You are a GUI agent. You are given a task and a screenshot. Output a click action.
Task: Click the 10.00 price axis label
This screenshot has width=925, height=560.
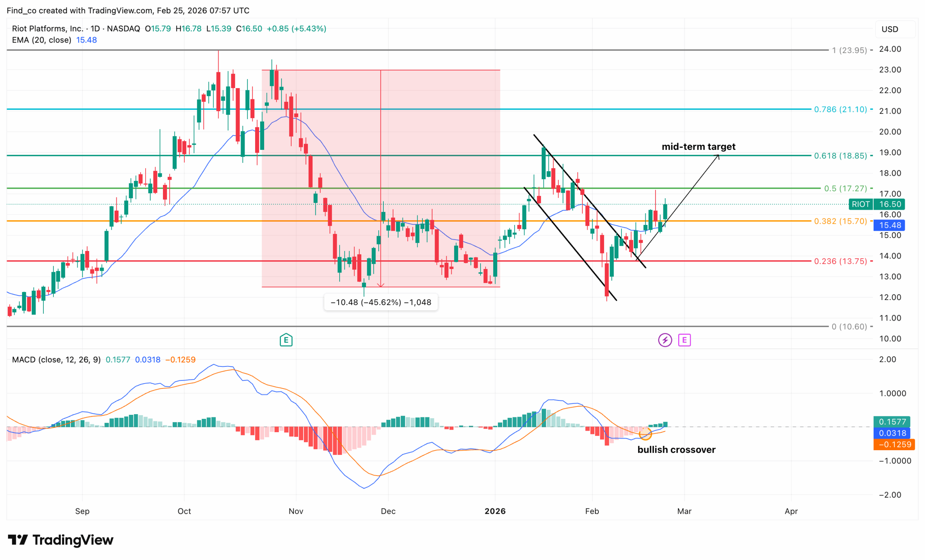point(890,339)
